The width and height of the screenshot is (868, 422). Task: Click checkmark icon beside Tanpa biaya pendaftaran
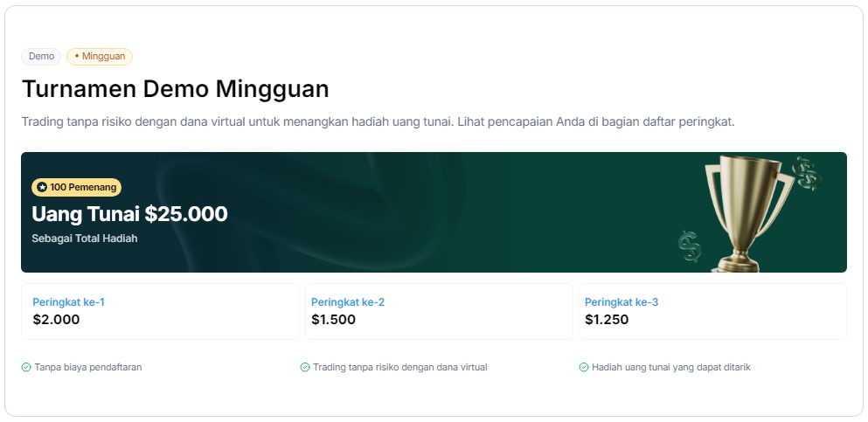pyautogui.click(x=26, y=368)
